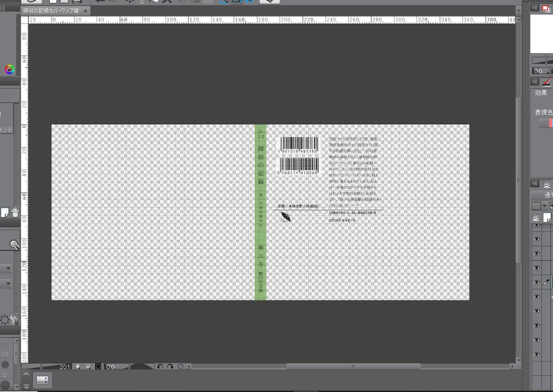Toggle visibility eye of sixth layer row

pos(536,296)
